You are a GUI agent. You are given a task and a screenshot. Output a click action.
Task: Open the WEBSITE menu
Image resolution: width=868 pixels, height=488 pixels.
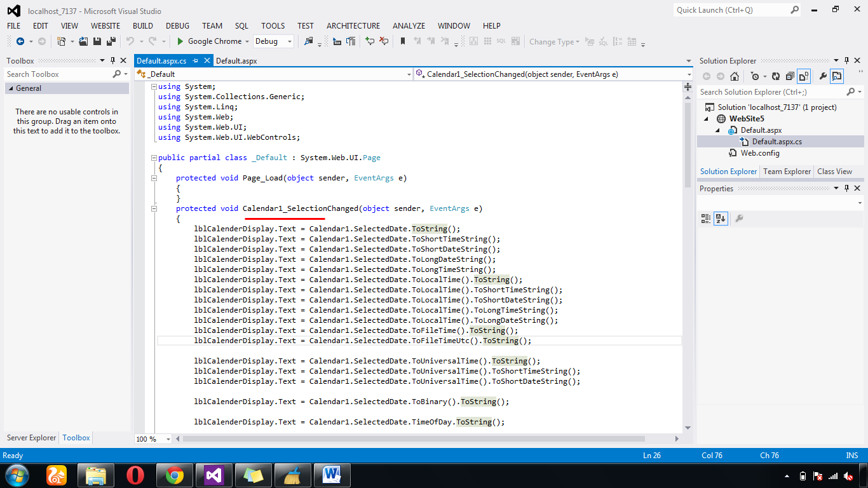tap(105, 26)
